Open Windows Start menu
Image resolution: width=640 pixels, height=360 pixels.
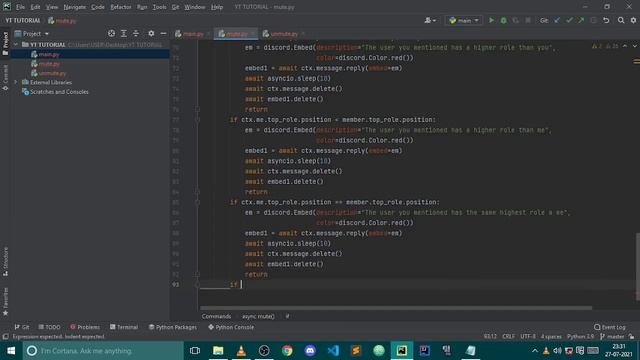[11, 351]
